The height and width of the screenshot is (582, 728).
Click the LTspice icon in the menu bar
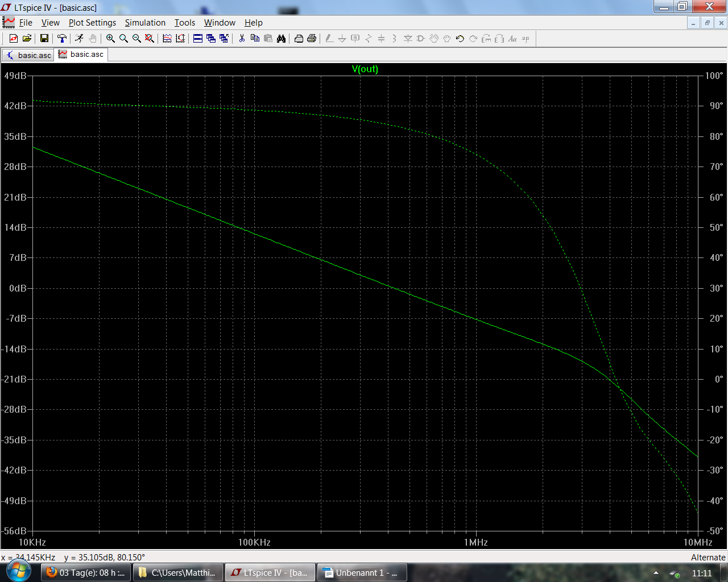click(x=9, y=23)
